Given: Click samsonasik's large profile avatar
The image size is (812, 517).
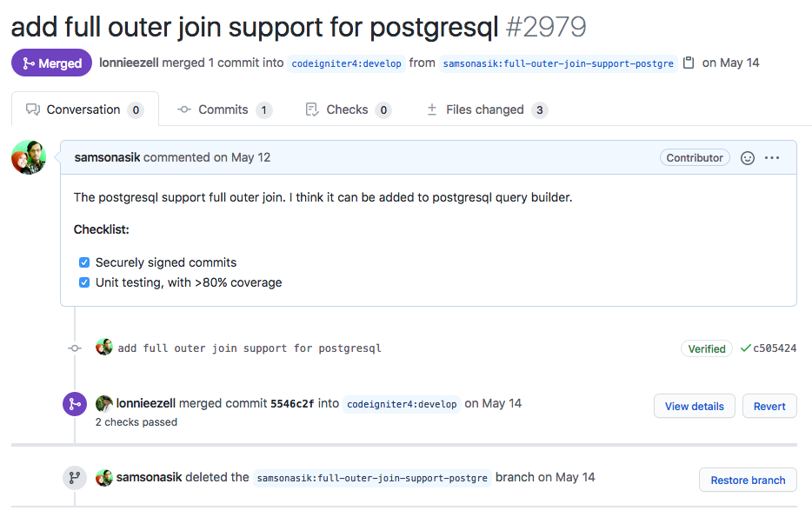Looking at the screenshot, I should point(29,157).
